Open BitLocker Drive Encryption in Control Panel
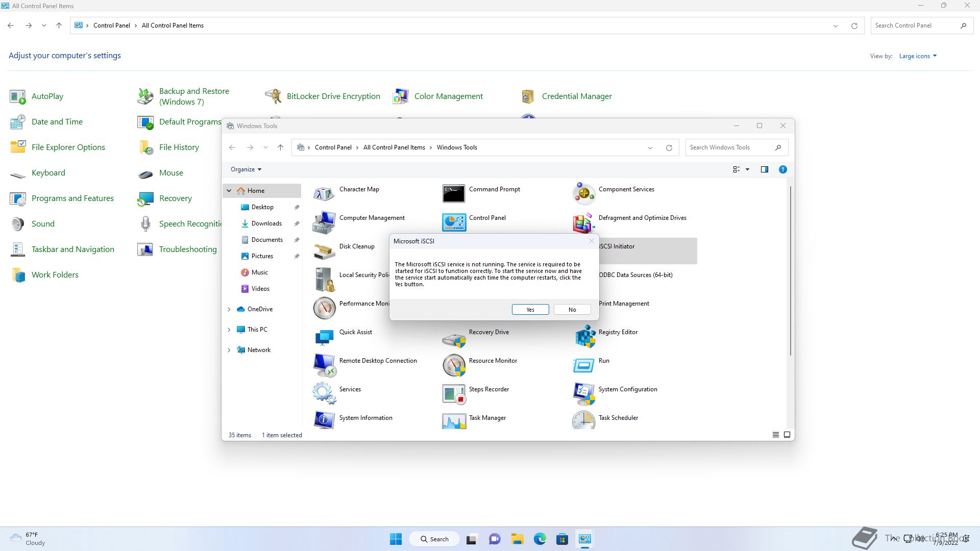 coord(323,96)
